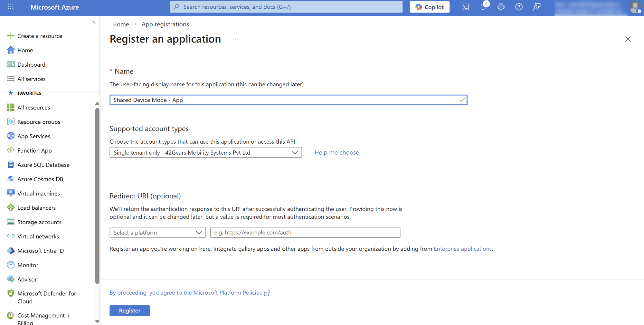Open the Select a platform dropdown
The width and height of the screenshot is (644, 325).
pos(157,233)
